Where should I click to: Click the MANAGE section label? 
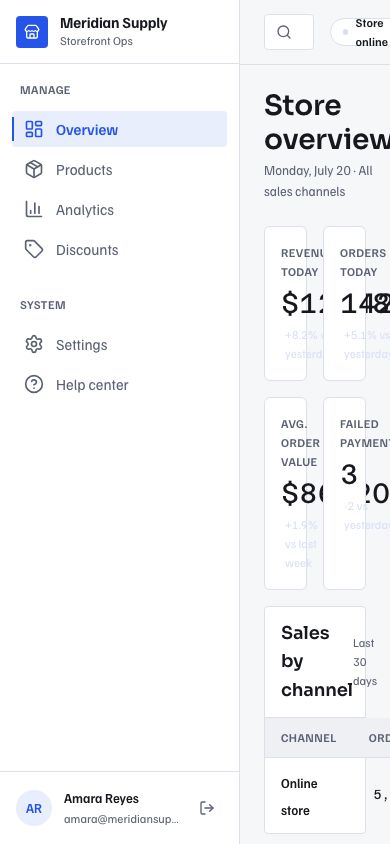tap(45, 90)
